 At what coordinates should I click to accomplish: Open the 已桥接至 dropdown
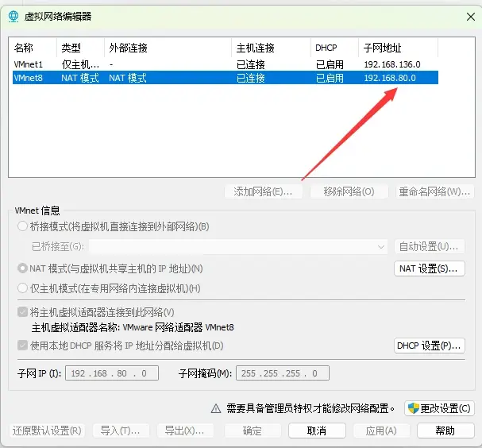[238, 246]
